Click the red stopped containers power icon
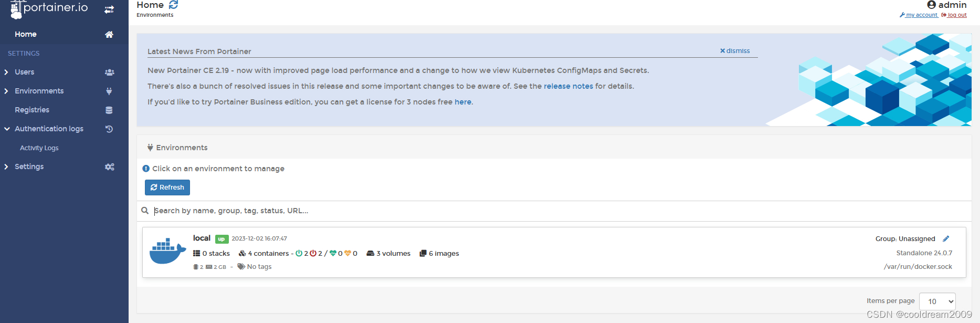This screenshot has width=980, height=323. (x=313, y=253)
